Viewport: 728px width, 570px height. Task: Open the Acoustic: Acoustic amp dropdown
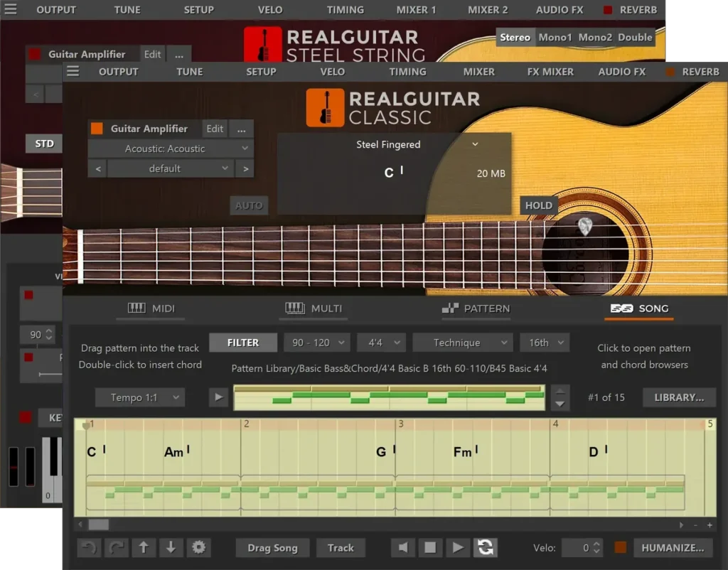pyautogui.click(x=171, y=149)
